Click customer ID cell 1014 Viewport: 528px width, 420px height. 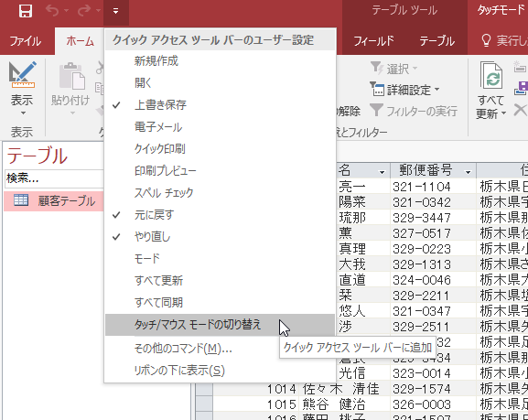[256, 389]
